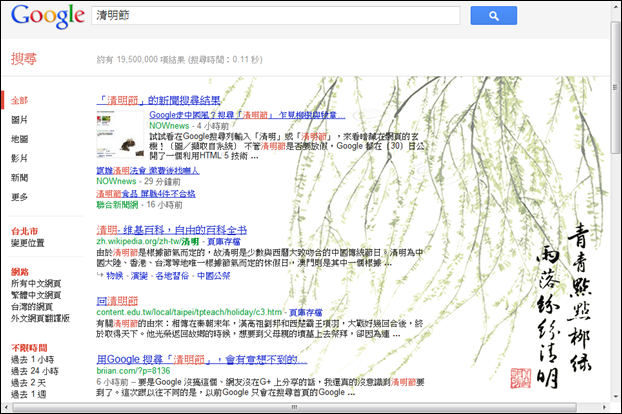
Task: Open Wikipedia result's 頁庫存檔 cached link
Action: [224, 242]
